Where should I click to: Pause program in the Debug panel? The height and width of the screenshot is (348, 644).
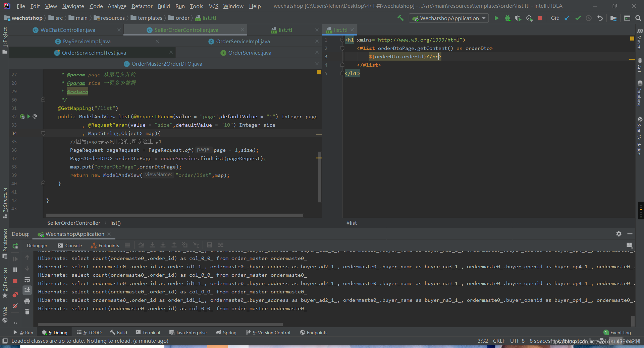point(15,270)
